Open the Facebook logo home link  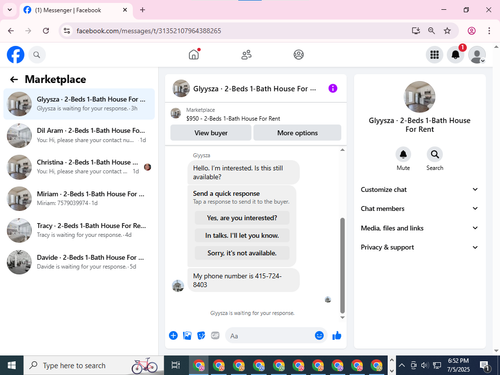(16, 55)
